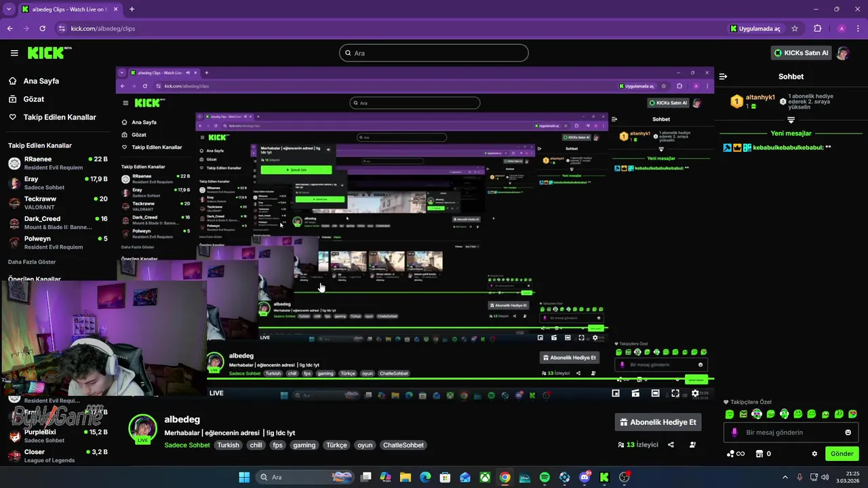Create a clip from stream
868x488 pixels.
635,393
